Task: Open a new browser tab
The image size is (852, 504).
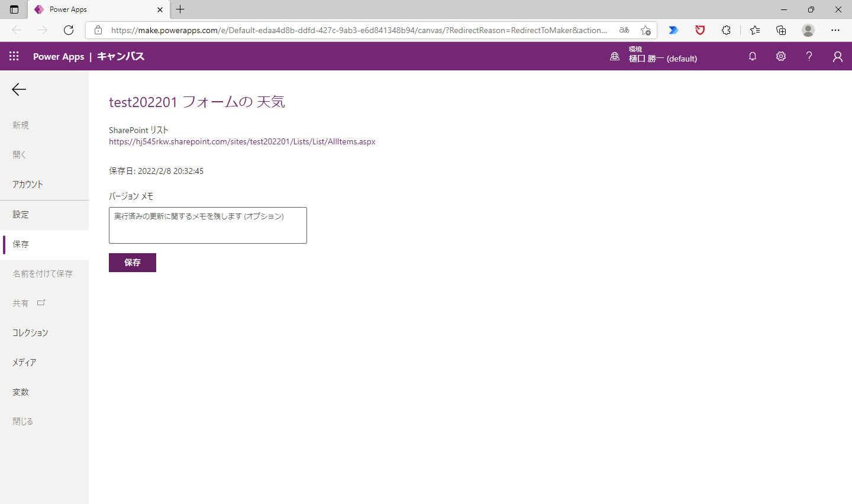Action: point(180,9)
